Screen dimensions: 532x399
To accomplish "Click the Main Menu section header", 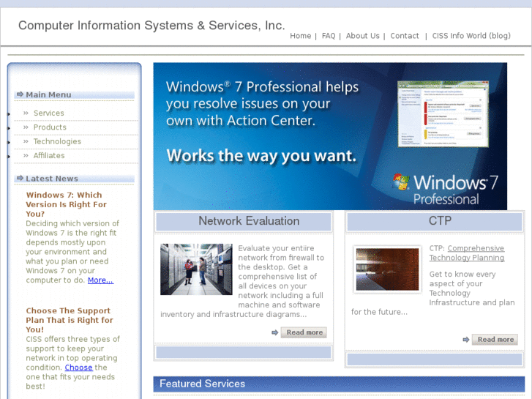I will pos(75,94).
